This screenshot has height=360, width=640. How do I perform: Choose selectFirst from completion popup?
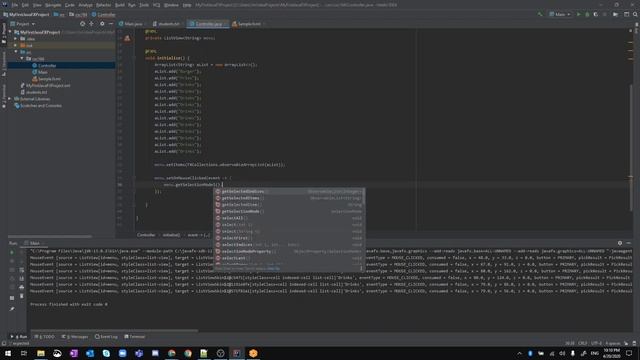point(289,238)
